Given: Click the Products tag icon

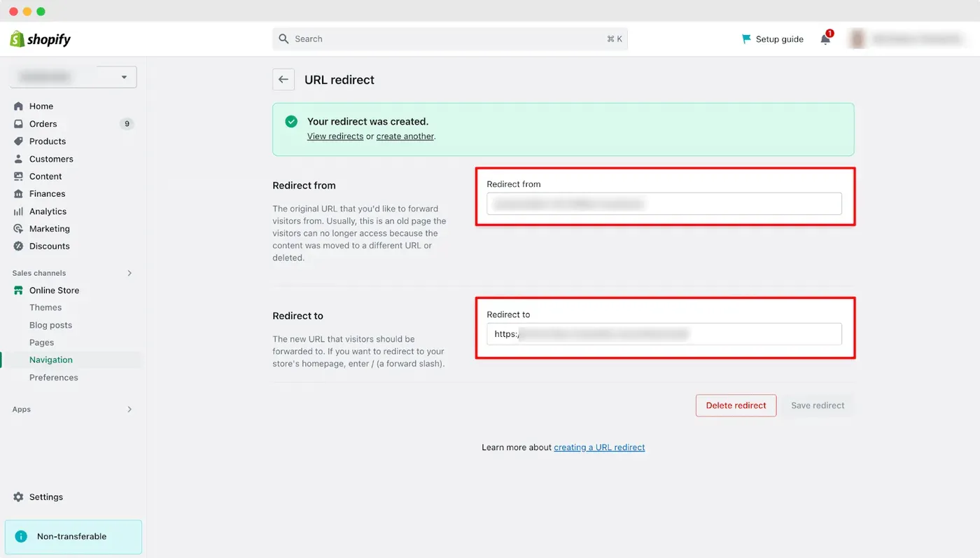Looking at the screenshot, I should [18, 141].
